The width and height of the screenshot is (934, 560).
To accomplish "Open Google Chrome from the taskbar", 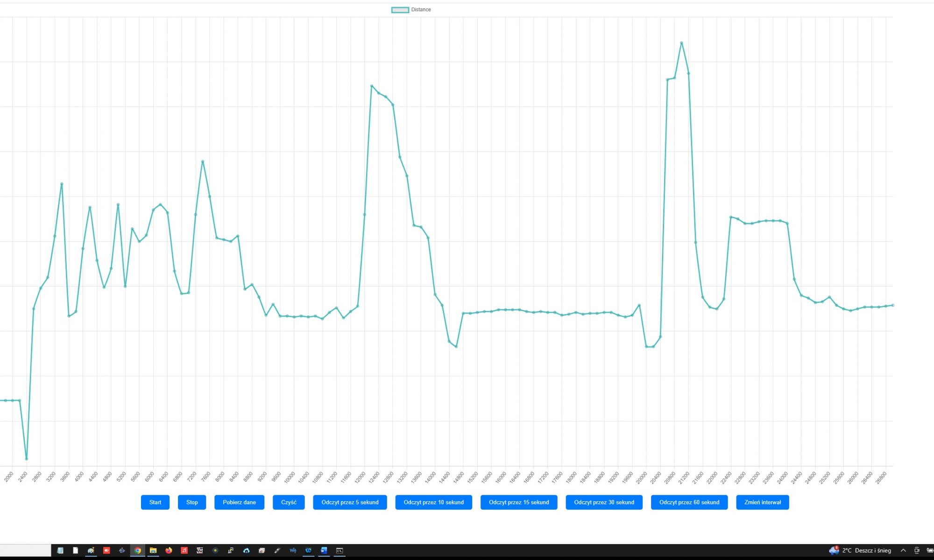I will point(138,551).
